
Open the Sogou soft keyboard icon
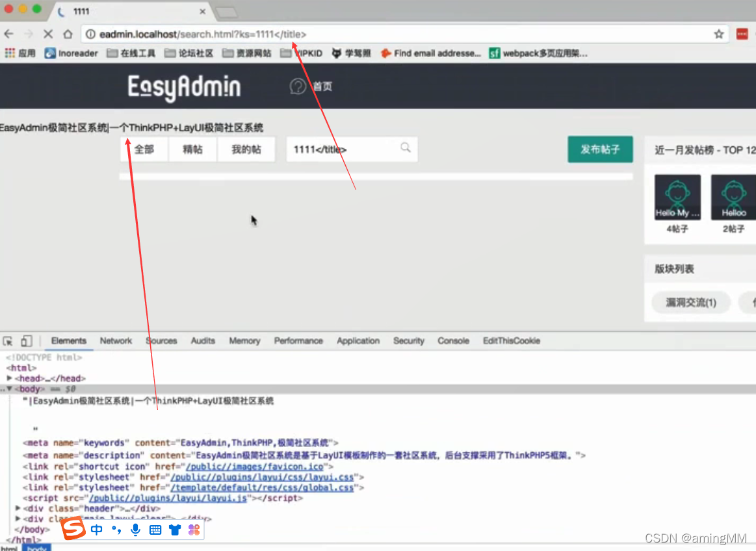155,530
